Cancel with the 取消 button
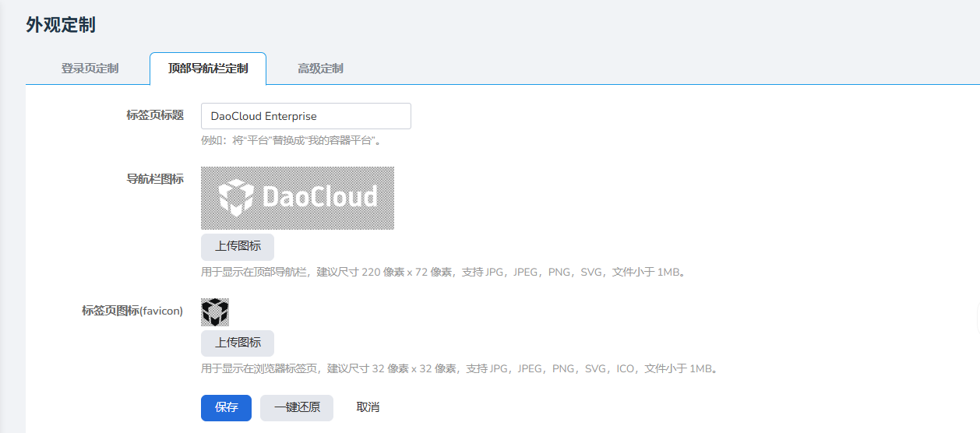Image resolution: width=980 pixels, height=433 pixels. coord(368,407)
